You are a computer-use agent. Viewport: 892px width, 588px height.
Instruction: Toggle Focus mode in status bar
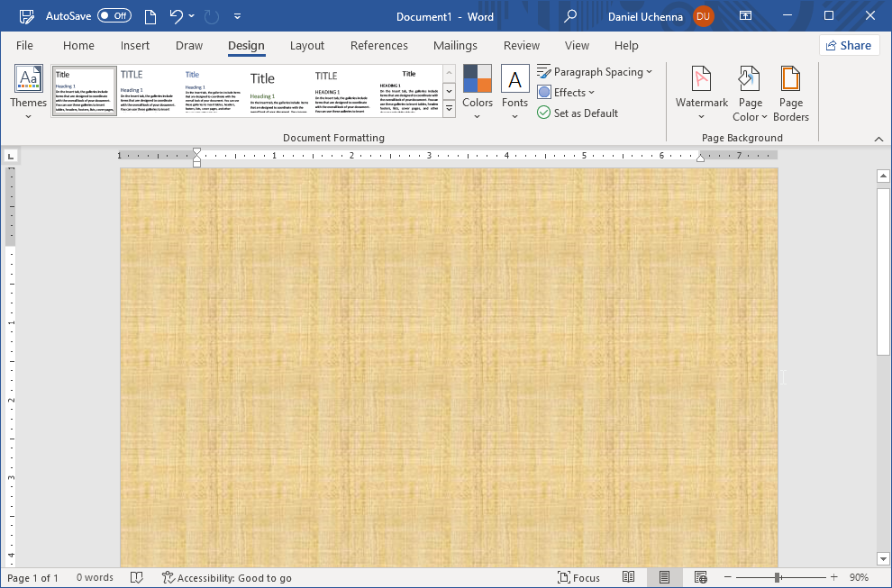click(579, 576)
